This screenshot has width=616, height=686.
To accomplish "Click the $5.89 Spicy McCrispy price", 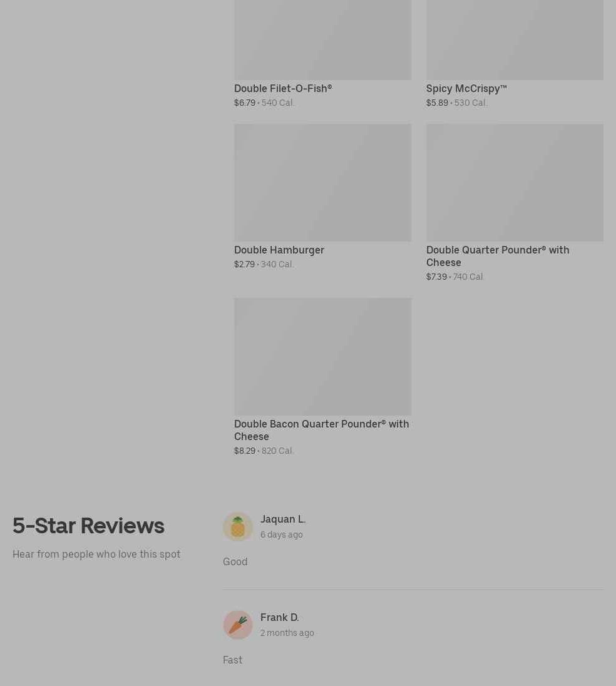I will pyautogui.click(x=437, y=103).
